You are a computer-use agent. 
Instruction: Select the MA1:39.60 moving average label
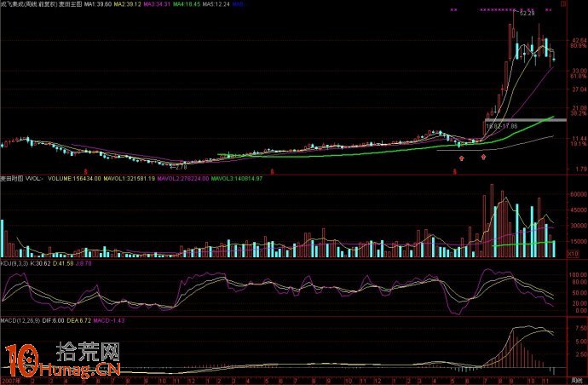click(98, 4)
